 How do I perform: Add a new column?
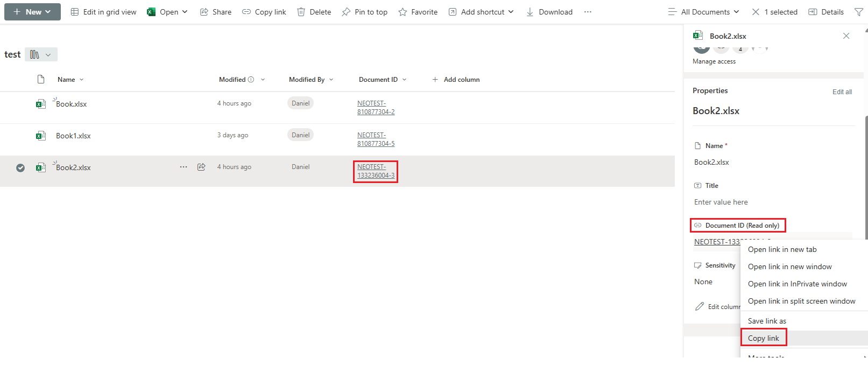(456, 80)
